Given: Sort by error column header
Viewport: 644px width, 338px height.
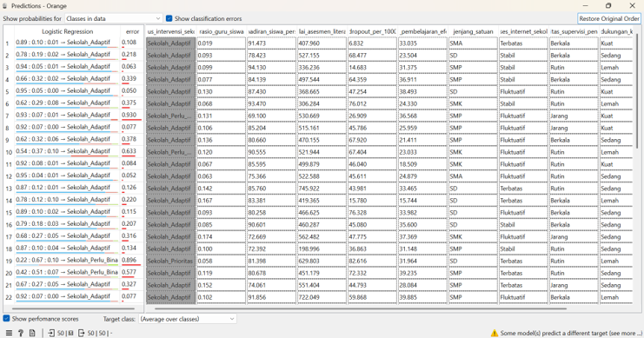Looking at the screenshot, I should 132,31.
